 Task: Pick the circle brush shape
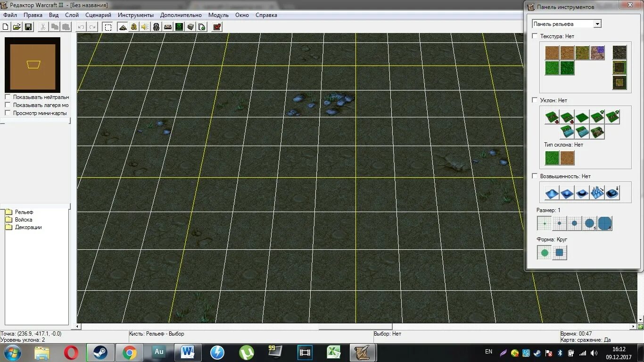point(545,253)
